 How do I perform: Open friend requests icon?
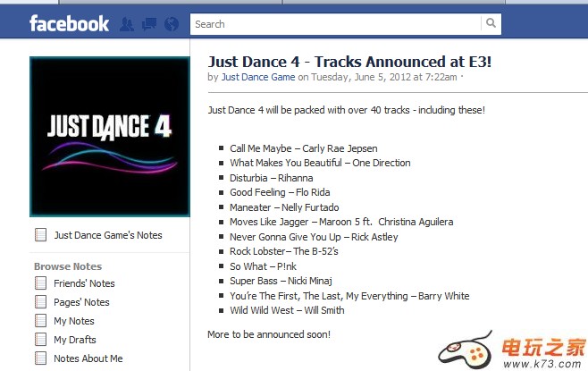(x=127, y=24)
